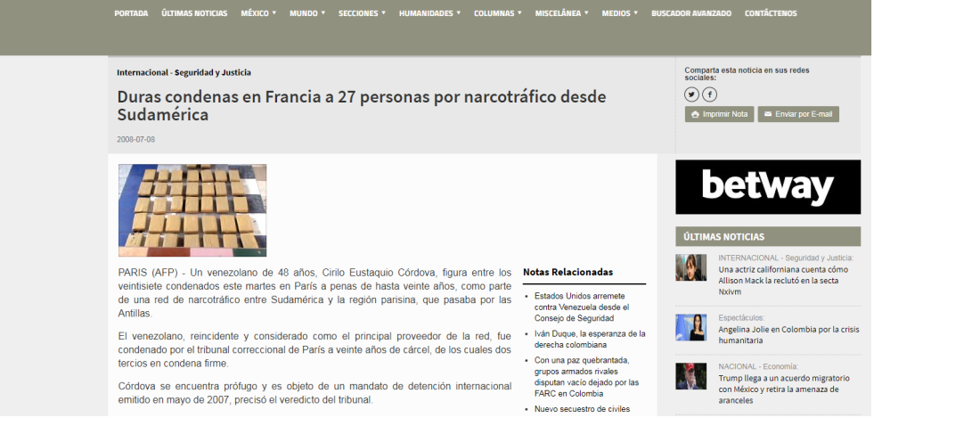Open the Trump acuerdo migratorio article
Viewport: 980px width, 426px height.
pos(781,389)
